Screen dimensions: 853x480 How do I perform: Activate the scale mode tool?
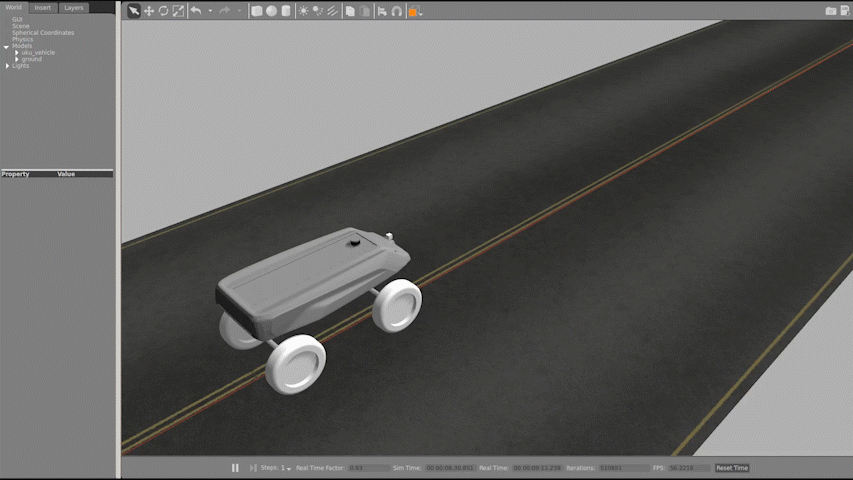click(x=178, y=11)
